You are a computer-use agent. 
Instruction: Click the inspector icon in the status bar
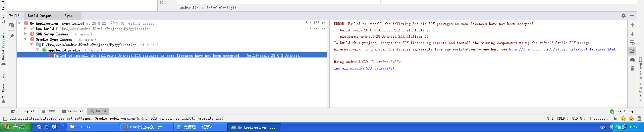639,118
